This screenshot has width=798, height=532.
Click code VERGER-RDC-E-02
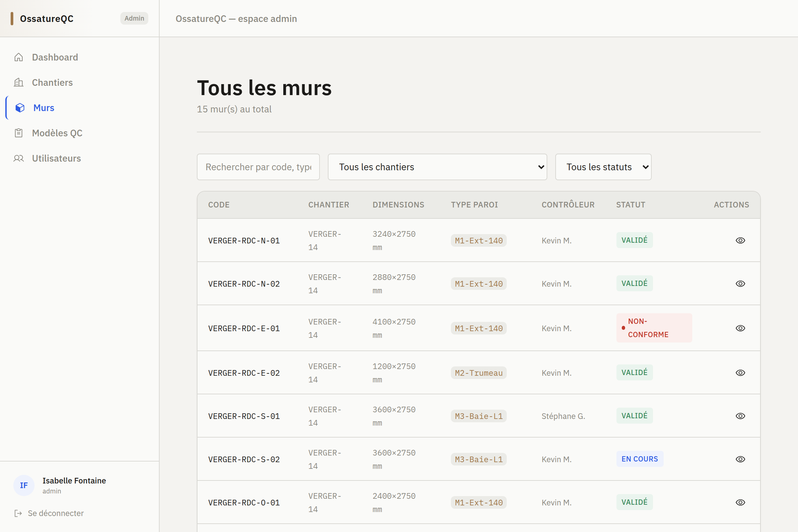244,373
